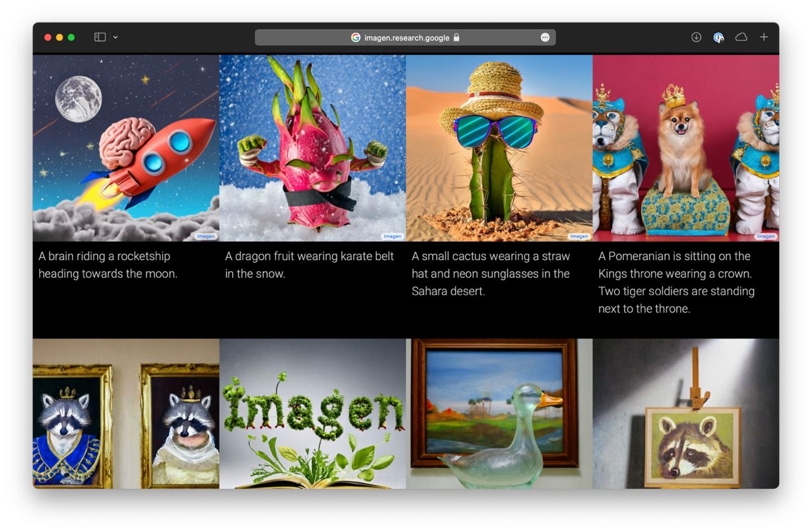Open the dragon fruit karate image

pos(313,148)
